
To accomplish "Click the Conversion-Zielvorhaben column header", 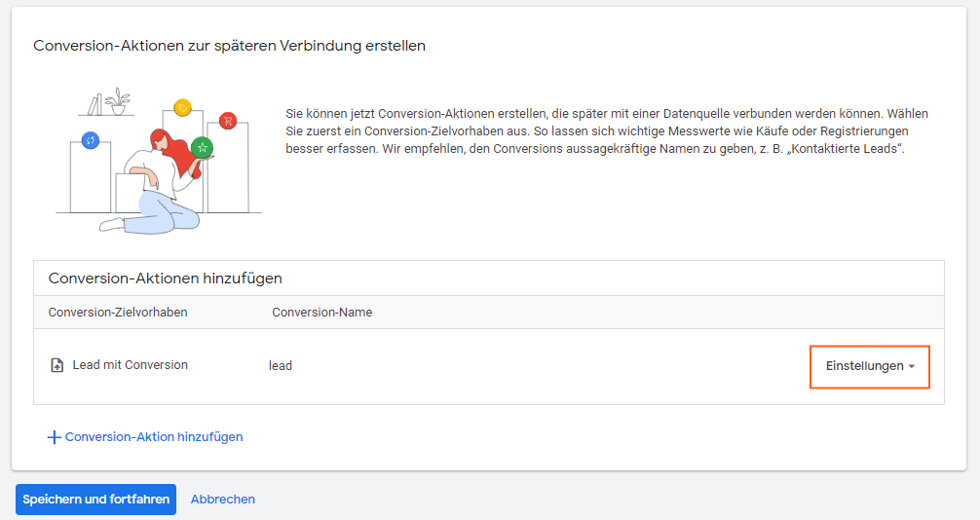I will 118,312.
